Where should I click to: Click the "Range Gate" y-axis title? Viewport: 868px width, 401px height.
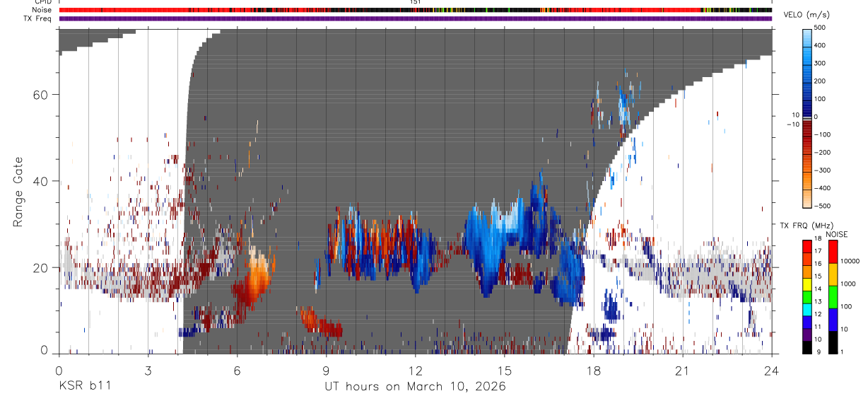[18, 192]
